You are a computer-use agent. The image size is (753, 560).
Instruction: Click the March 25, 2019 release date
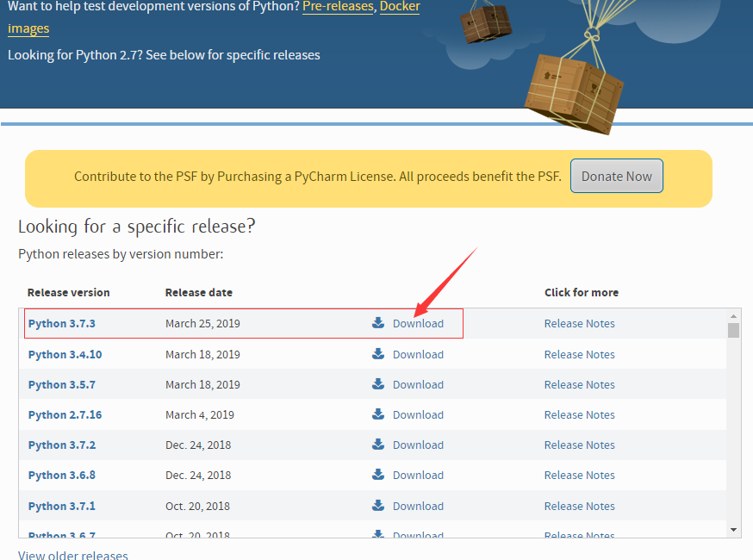point(202,324)
